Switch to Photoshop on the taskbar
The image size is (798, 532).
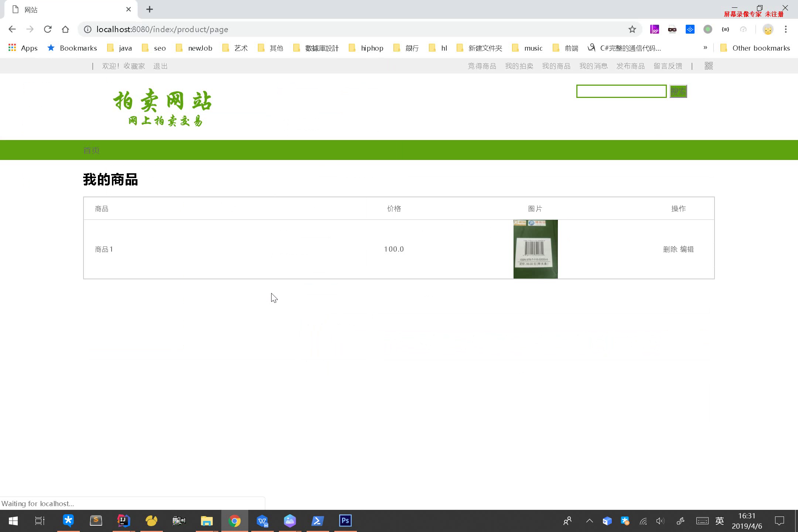345,521
